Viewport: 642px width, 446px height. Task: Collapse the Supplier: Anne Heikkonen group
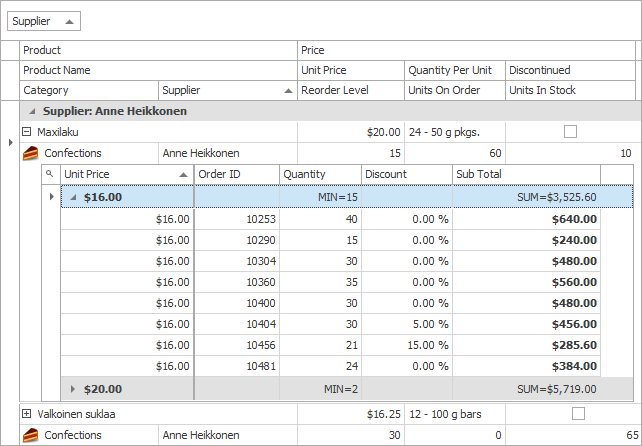point(32,111)
